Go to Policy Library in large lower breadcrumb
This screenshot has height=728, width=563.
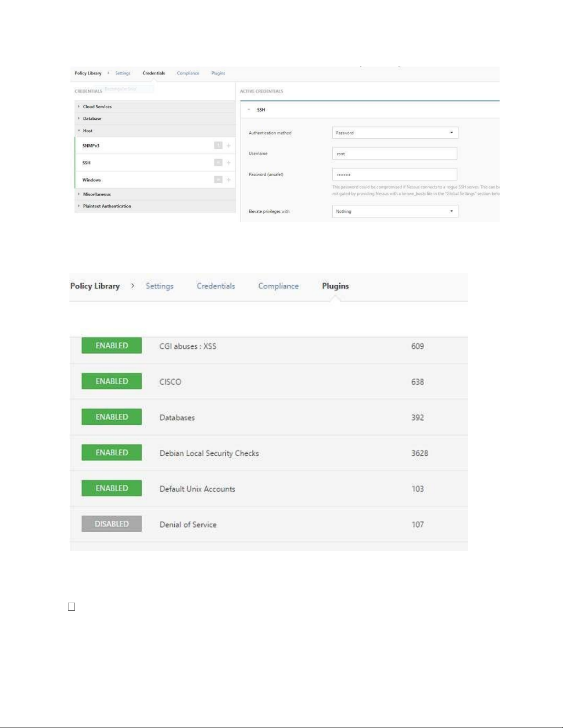click(x=95, y=286)
